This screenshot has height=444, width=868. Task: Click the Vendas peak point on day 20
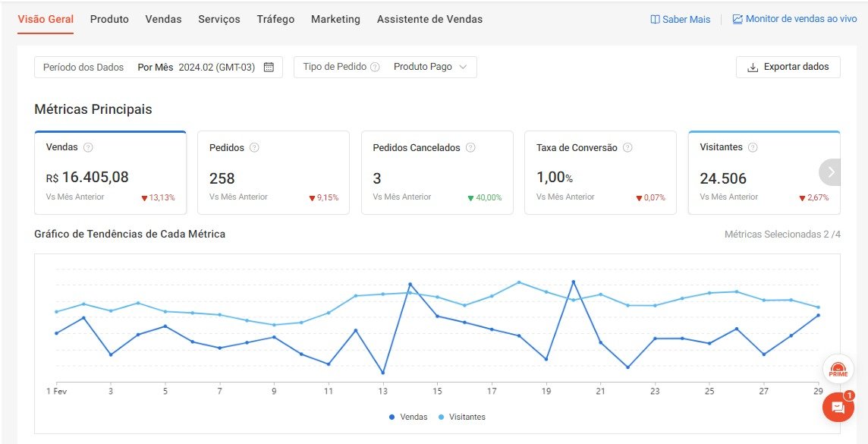coord(574,282)
